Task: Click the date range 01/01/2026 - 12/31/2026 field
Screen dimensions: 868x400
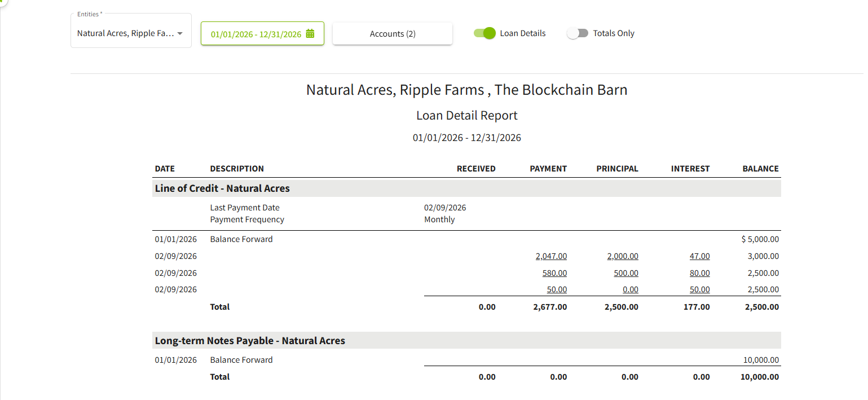Action: 256,34
